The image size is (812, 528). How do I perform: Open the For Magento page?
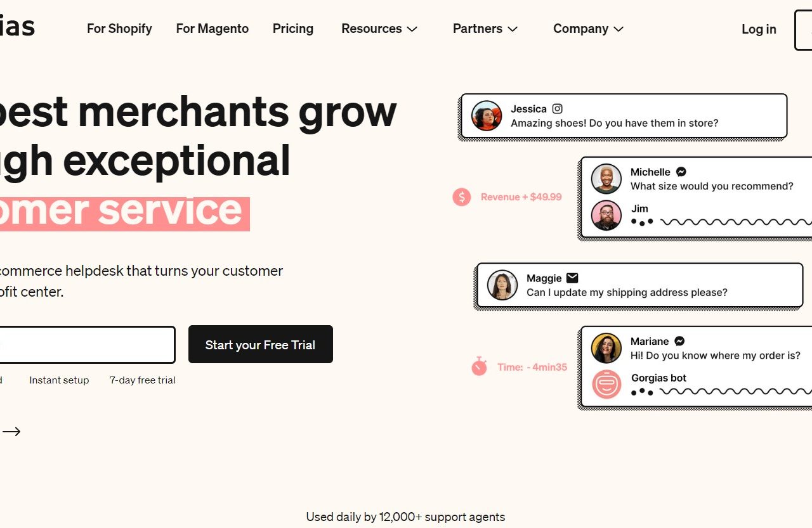(x=212, y=29)
